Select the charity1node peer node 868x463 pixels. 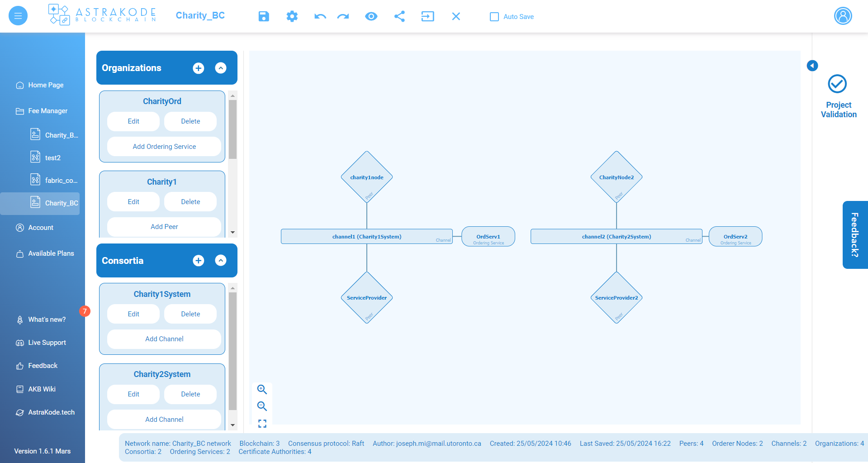(367, 177)
